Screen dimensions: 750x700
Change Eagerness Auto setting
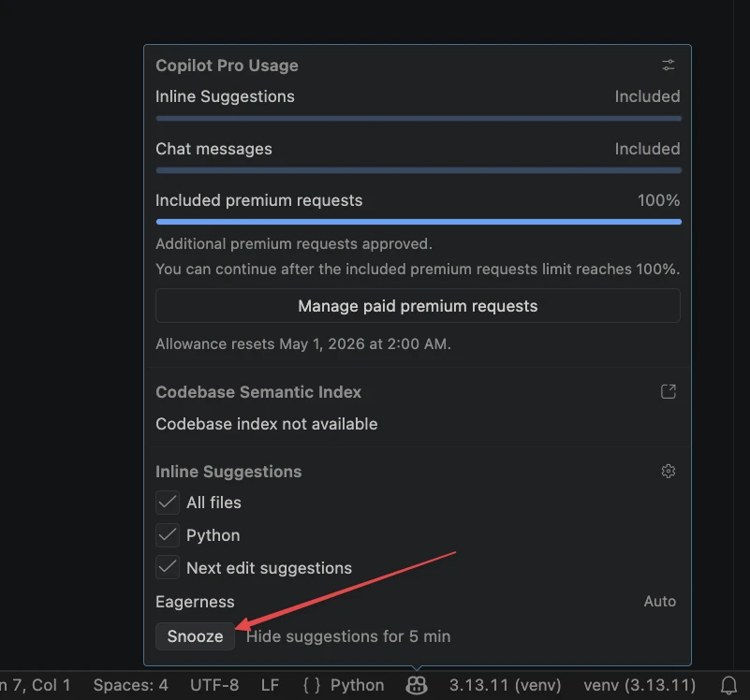[x=659, y=602]
